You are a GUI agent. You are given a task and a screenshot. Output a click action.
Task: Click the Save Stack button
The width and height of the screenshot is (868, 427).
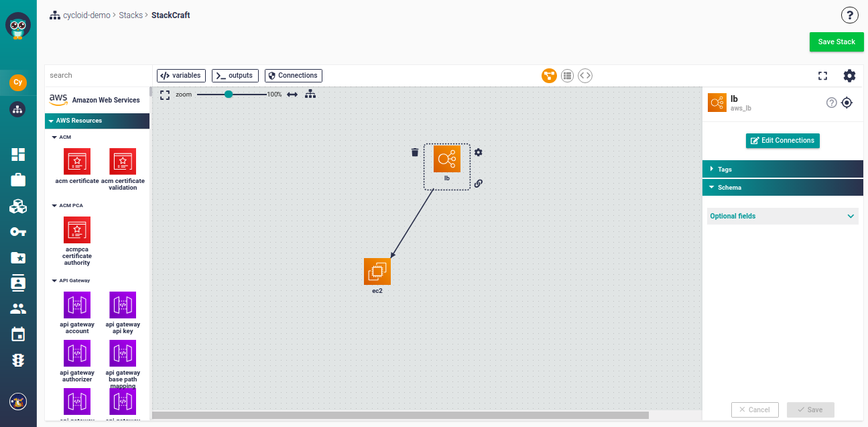836,42
